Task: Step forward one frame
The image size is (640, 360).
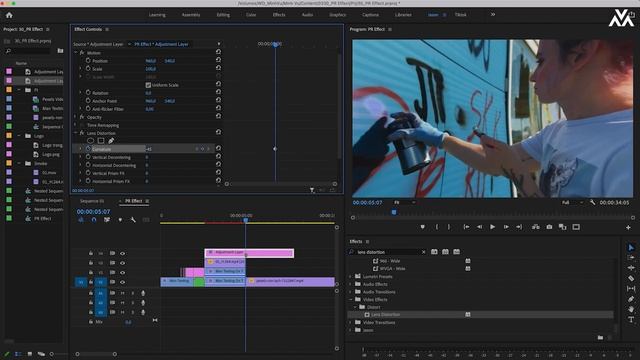Action: (506, 227)
